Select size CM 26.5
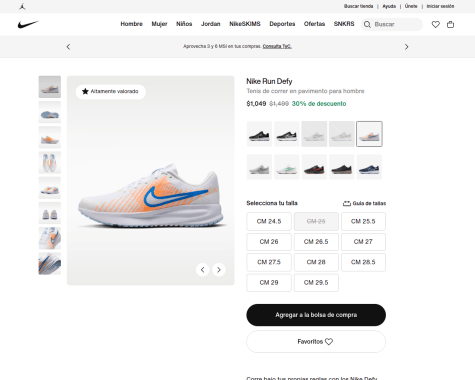This screenshot has height=380, width=475. click(x=316, y=242)
